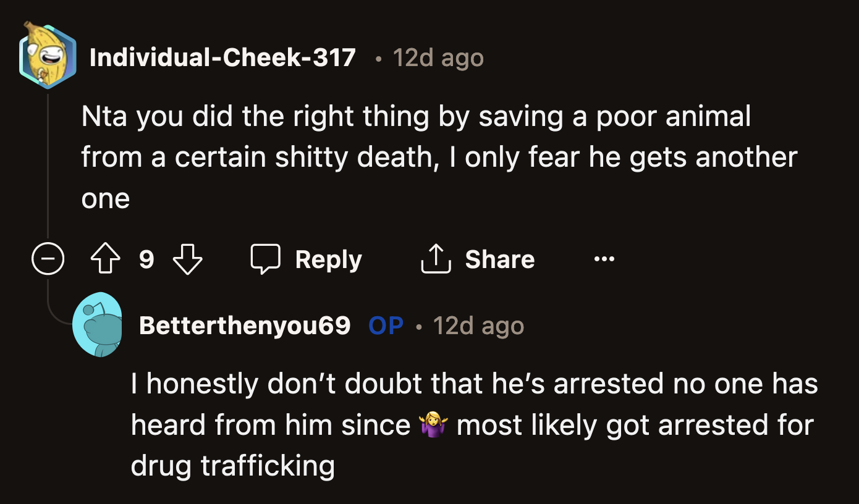This screenshot has height=504, width=859.
Task: Click Individual-Cheek-317's banana avatar
Action: [48, 57]
